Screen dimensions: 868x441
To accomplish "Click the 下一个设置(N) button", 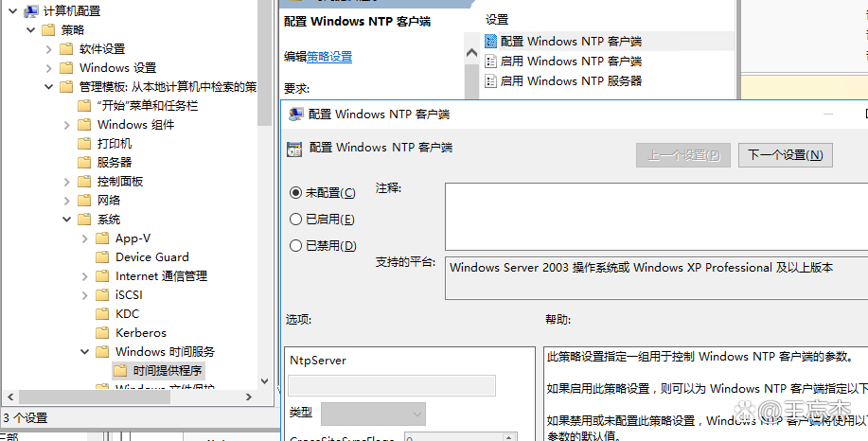I will (x=786, y=155).
